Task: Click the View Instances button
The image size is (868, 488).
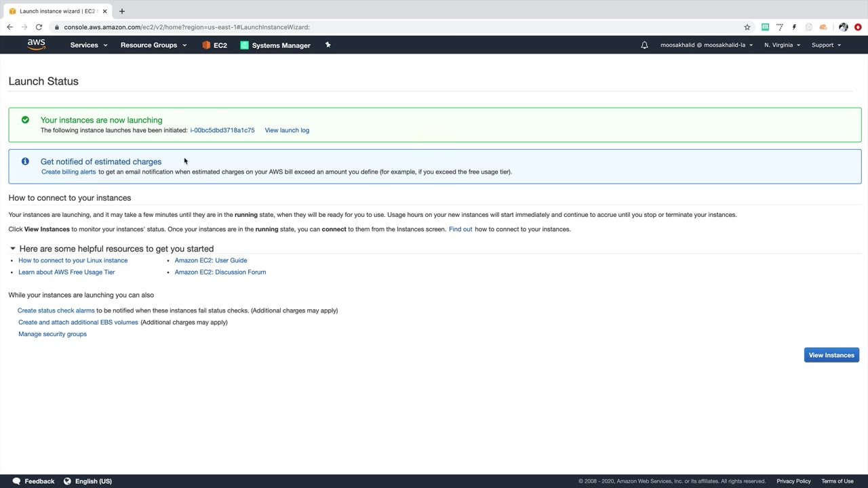Action: coord(831,355)
